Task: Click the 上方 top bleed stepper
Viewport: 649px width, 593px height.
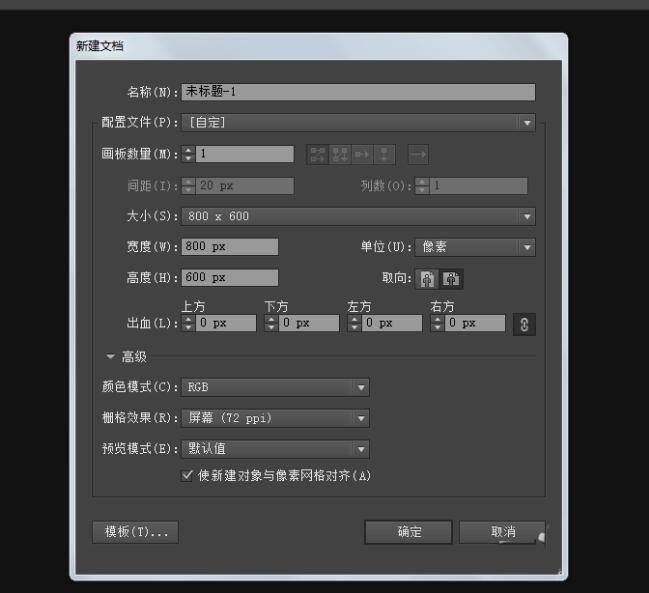Action: click(188, 323)
